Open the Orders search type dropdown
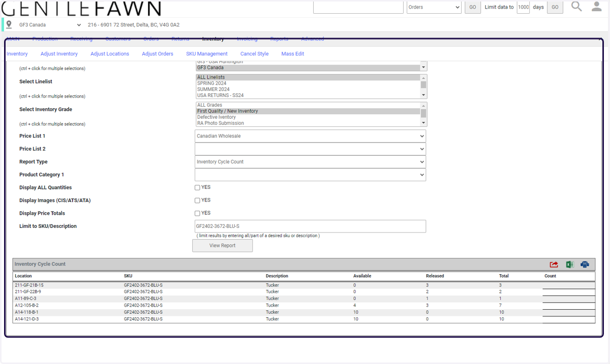610x364 pixels. [x=434, y=7]
